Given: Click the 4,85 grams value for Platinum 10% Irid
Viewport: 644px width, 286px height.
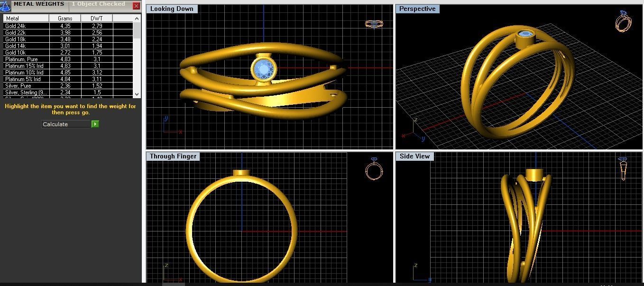Looking at the screenshot, I should 65,73.
